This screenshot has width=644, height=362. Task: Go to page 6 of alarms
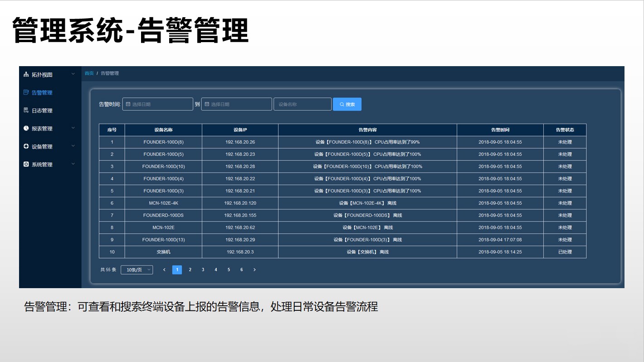[x=241, y=270]
